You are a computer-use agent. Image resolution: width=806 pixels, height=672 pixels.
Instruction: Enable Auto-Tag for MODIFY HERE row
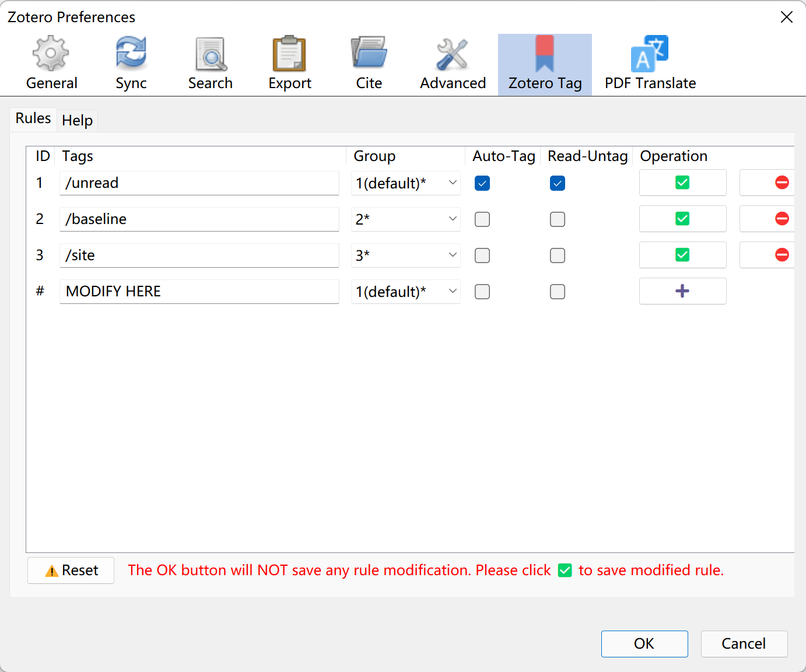click(482, 292)
